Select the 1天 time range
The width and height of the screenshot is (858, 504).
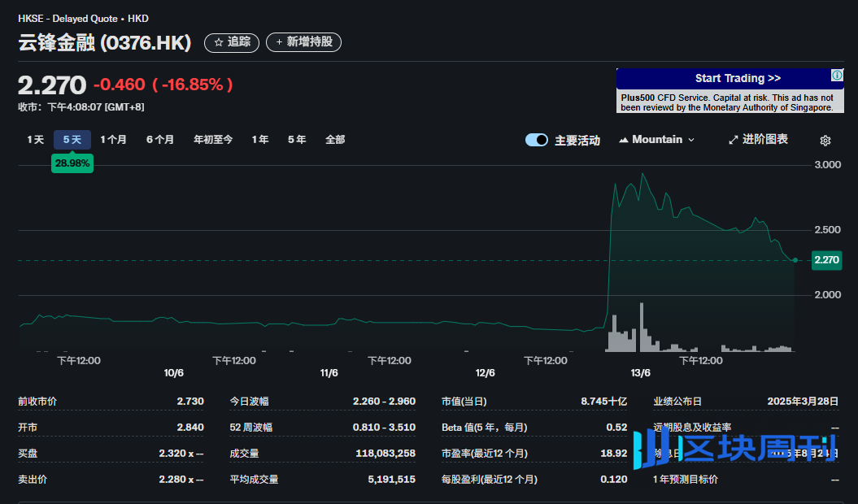(36, 140)
